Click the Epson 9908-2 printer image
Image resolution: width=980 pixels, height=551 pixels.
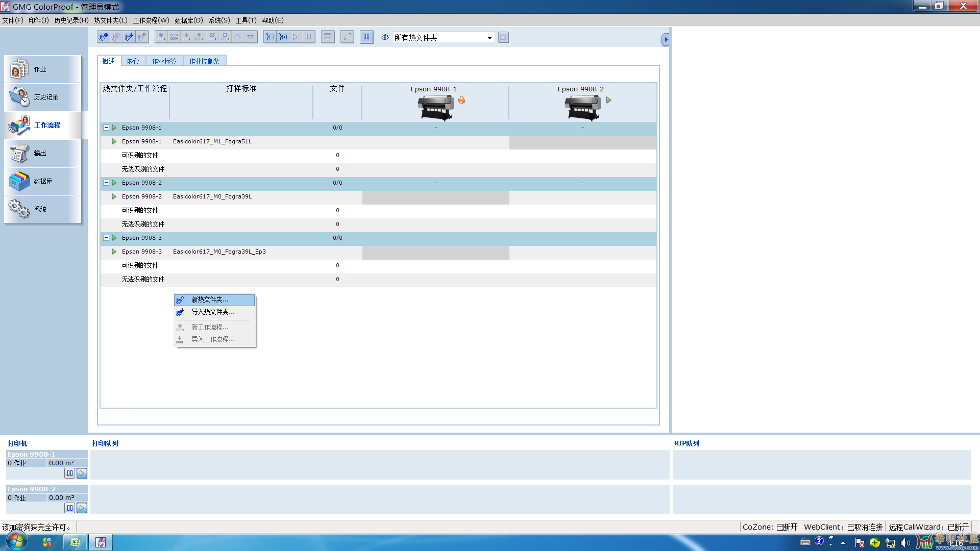coord(582,108)
